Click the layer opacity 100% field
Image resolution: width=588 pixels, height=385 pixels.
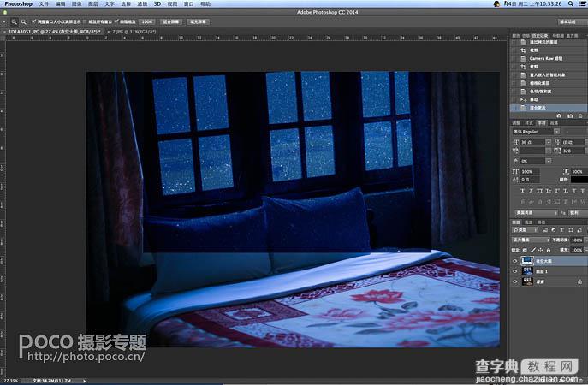pyautogui.click(x=576, y=240)
